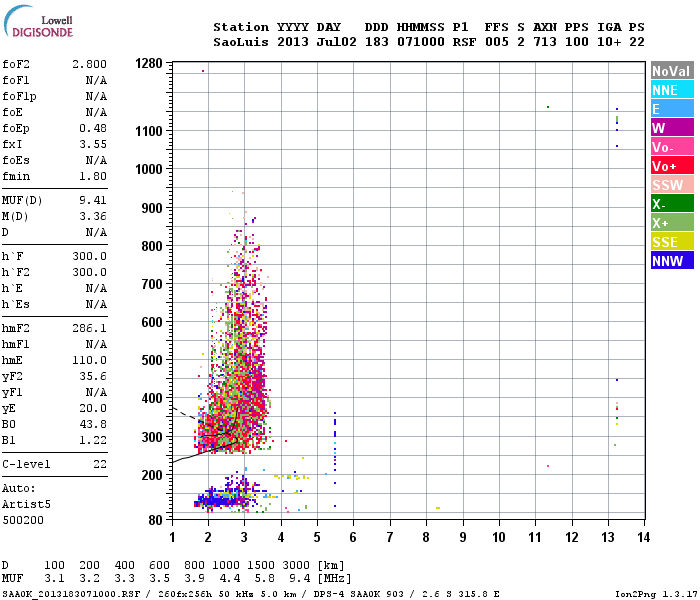Click the foF2 value 2.800
The width and height of the screenshot is (700, 600).
(x=89, y=64)
